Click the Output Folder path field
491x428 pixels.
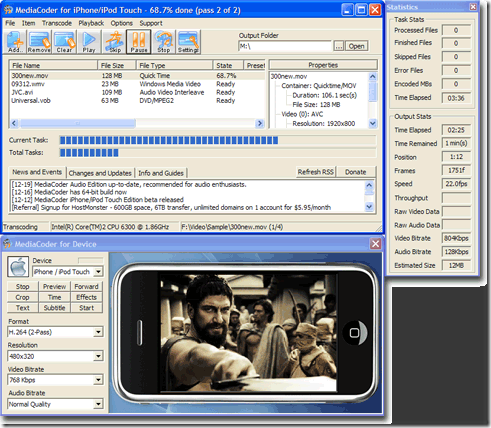tap(285, 46)
